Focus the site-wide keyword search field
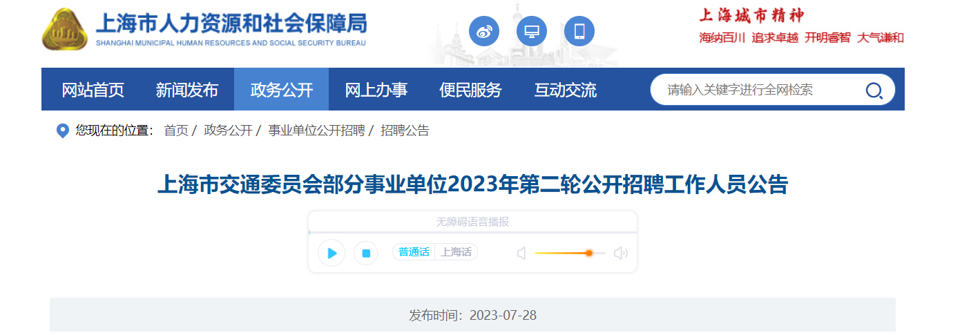 [753, 90]
